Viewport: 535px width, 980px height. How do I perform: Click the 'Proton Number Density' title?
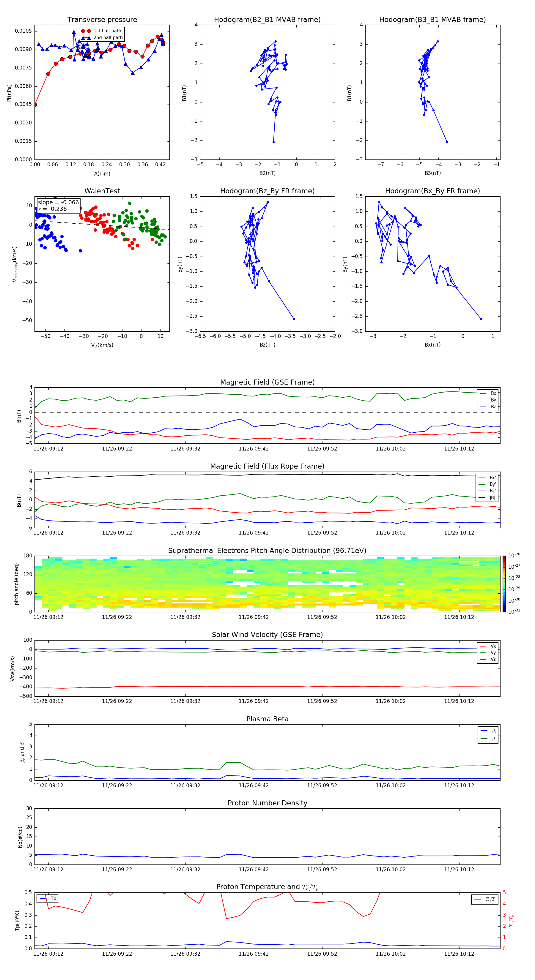point(267,803)
